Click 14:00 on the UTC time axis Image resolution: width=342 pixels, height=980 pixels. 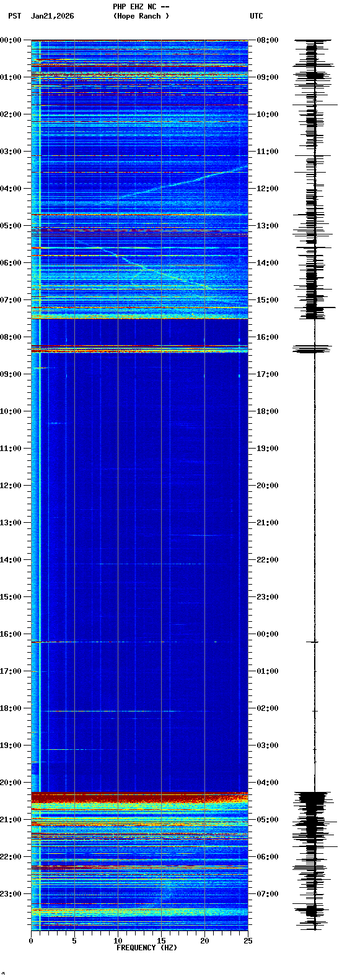(268, 263)
